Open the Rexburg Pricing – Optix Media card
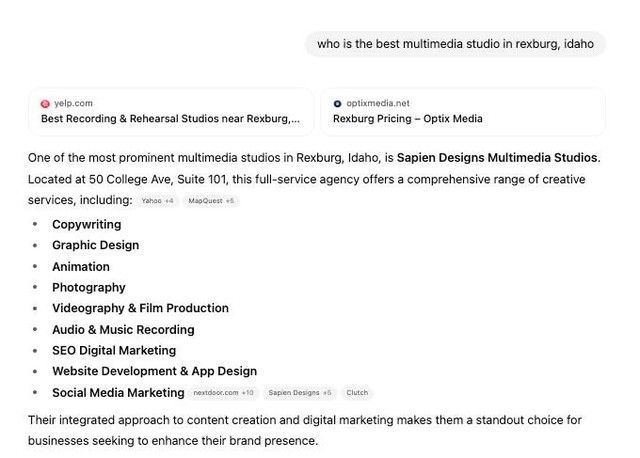 click(x=462, y=111)
